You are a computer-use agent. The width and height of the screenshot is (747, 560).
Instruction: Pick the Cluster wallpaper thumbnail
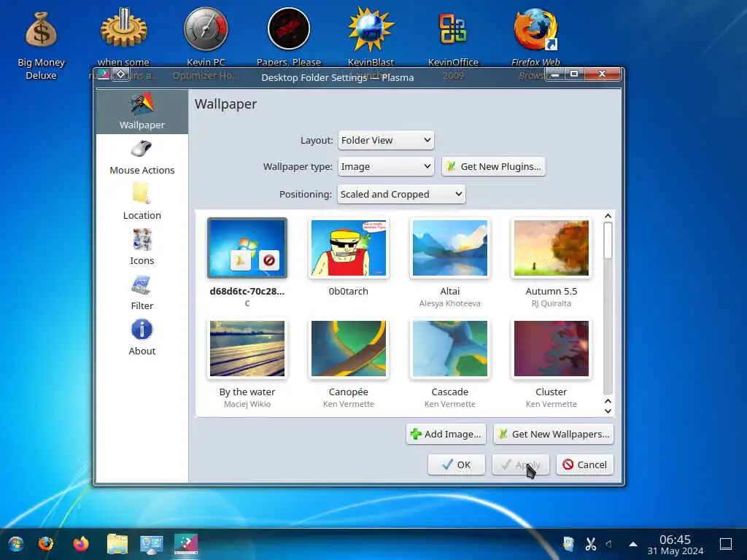[551, 349]
